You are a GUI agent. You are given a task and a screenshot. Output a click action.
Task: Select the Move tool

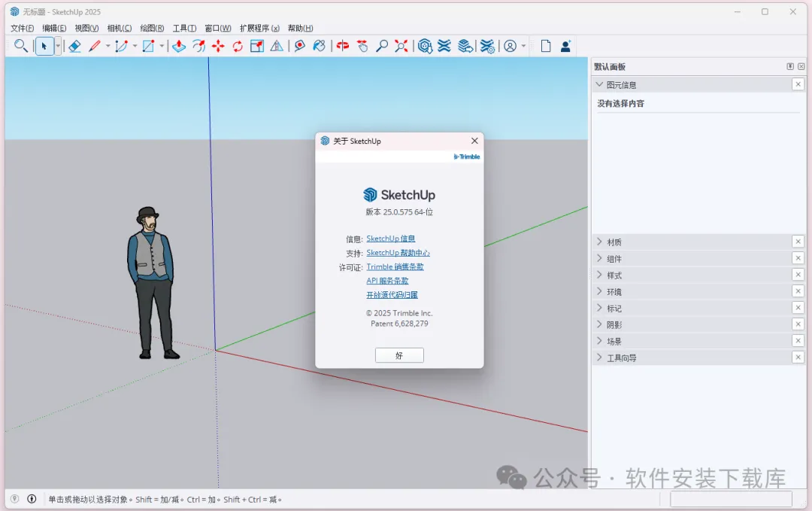tap(218, 46)
